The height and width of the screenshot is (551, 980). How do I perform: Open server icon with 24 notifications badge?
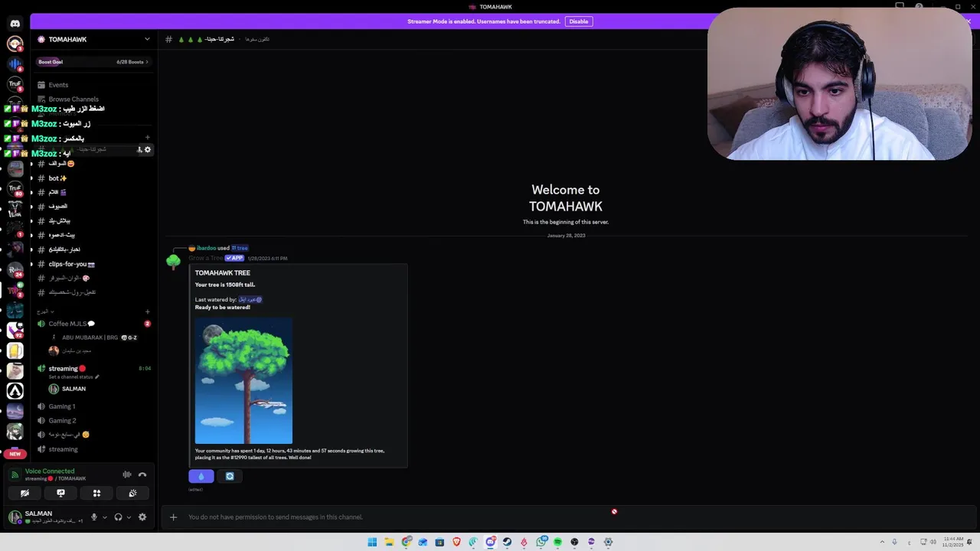pos(15,269)
